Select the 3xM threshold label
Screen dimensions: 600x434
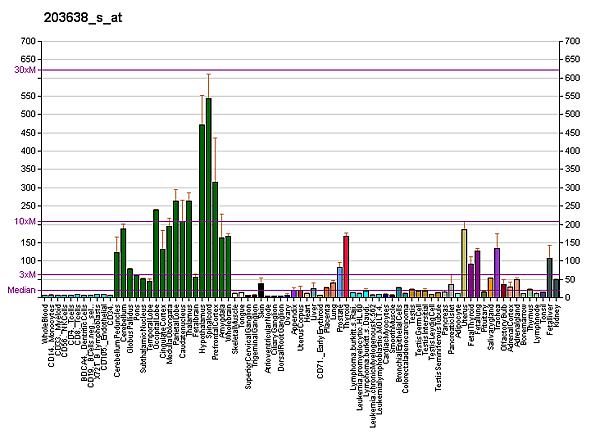pyautogui.click(x=27, y=274)
